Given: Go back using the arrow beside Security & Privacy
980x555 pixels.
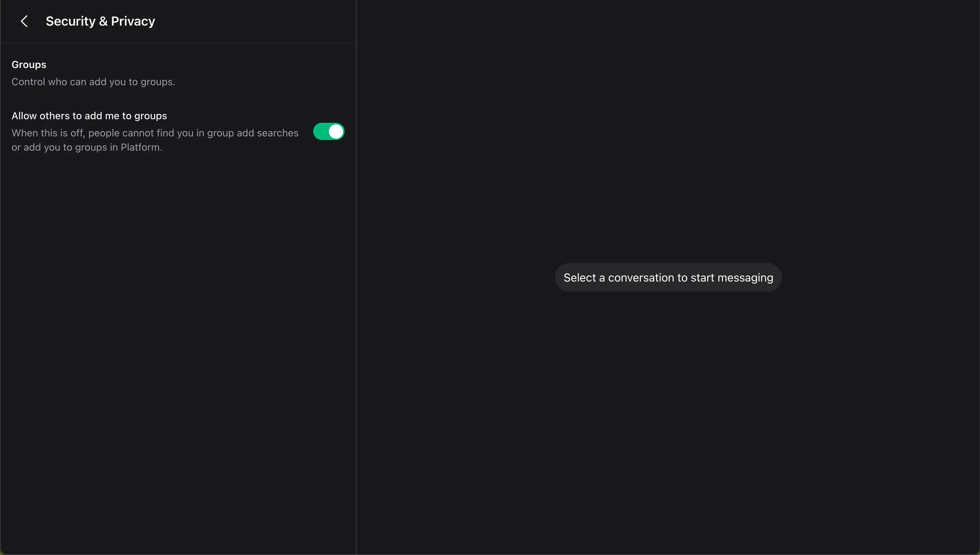Looking at the screenshot, I should [24, 21].
